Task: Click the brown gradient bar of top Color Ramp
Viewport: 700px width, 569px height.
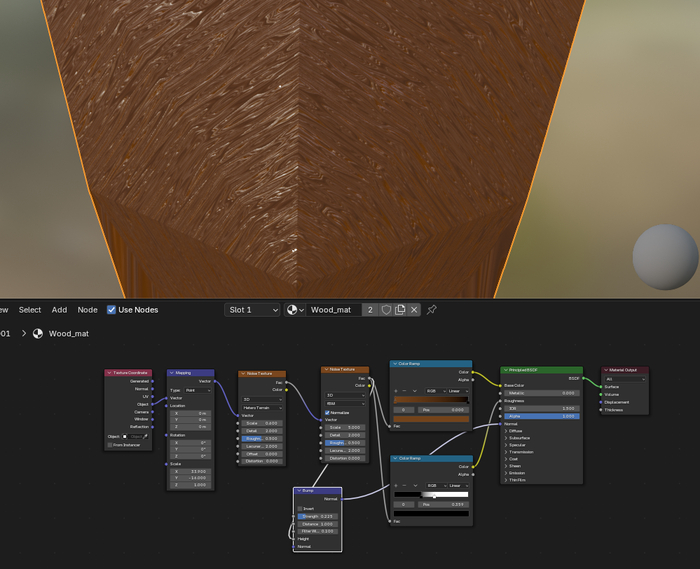Action: pos(430,400)
